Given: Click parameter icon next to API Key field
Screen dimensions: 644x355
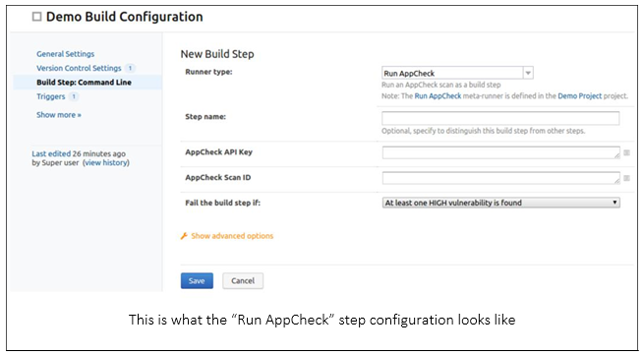Looking at the screenshot, I should [626, 152].
